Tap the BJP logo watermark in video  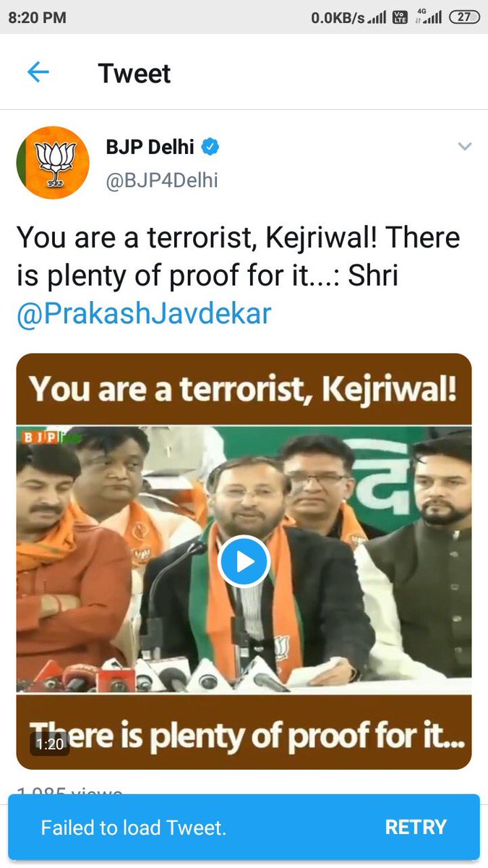[41, 437]
